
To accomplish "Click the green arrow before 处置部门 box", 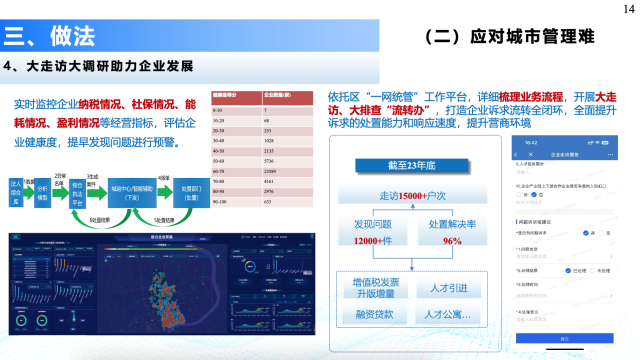I will pos(165,192).
